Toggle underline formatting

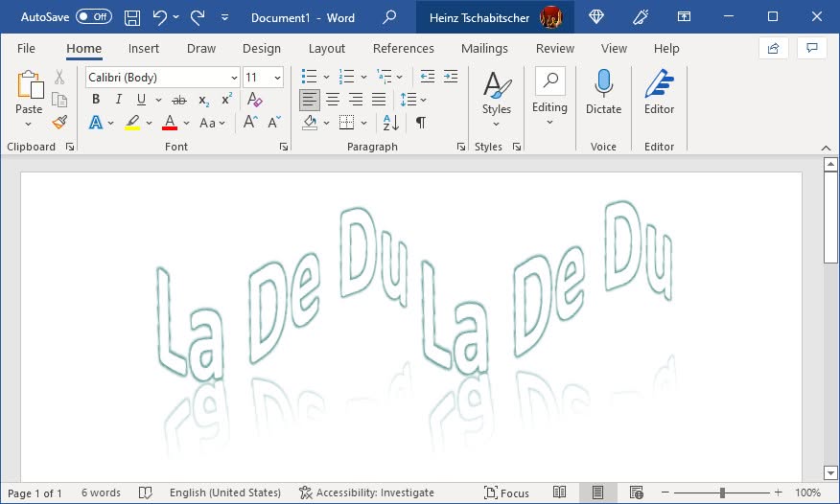141,100
